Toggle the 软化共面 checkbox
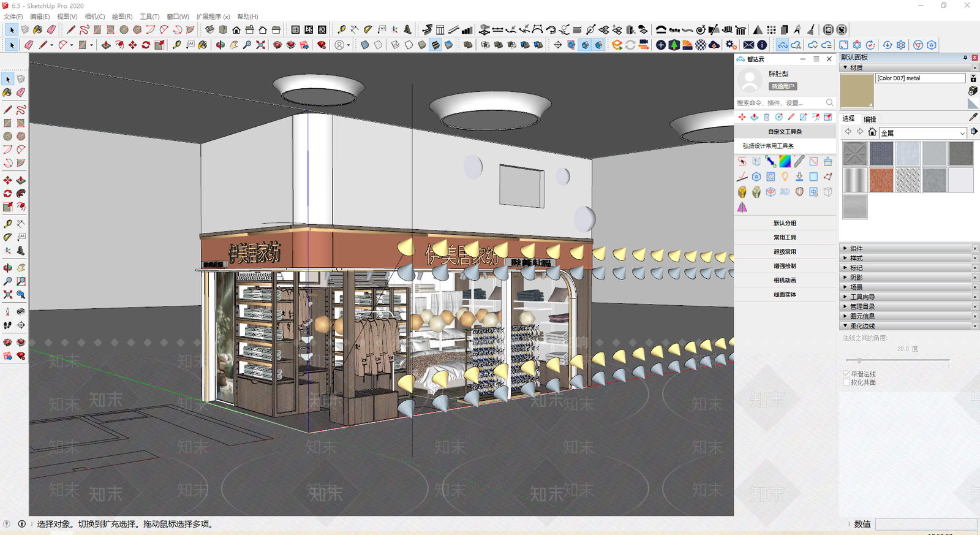This screenshot has height=535, width=980. tap(846, 382)
